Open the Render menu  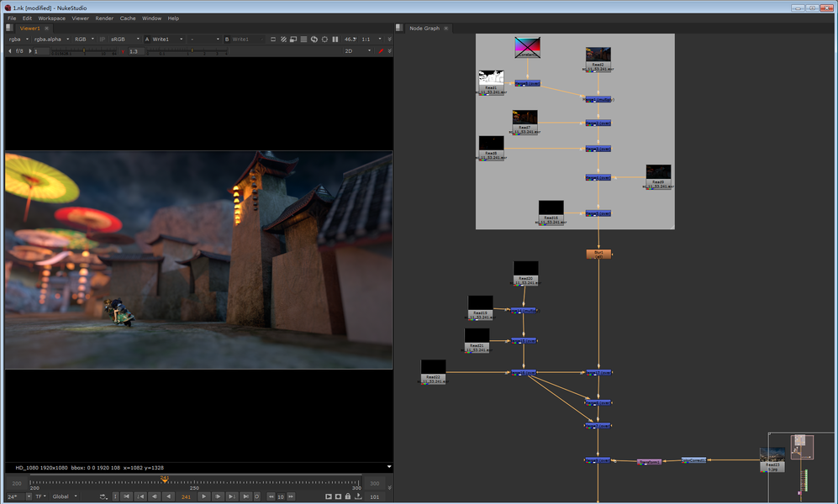pyautogui.click(x=104, y=18)
